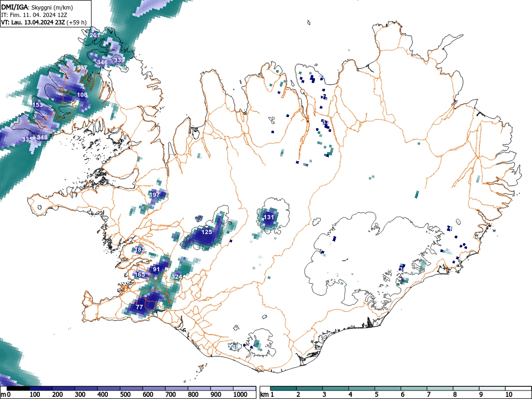Click the '125' label in the dark blue patch
Image resolution: width=532 pixels, height=399 pixels.
pyautogui.click(x=206, y=232)
